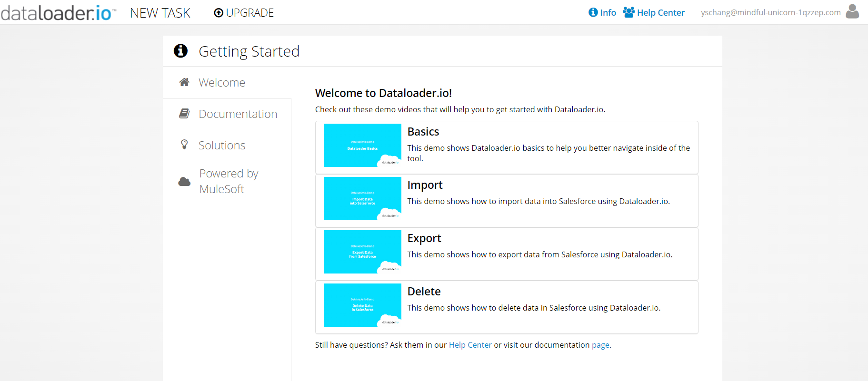This screenshot has height=381, width=868.
Task: Click the Info circle icon in header
Action: [593, 12]
